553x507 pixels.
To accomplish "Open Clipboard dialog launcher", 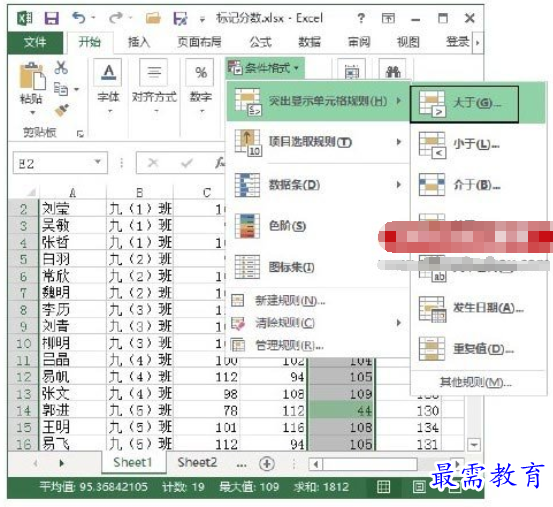I will click(80, 133).
